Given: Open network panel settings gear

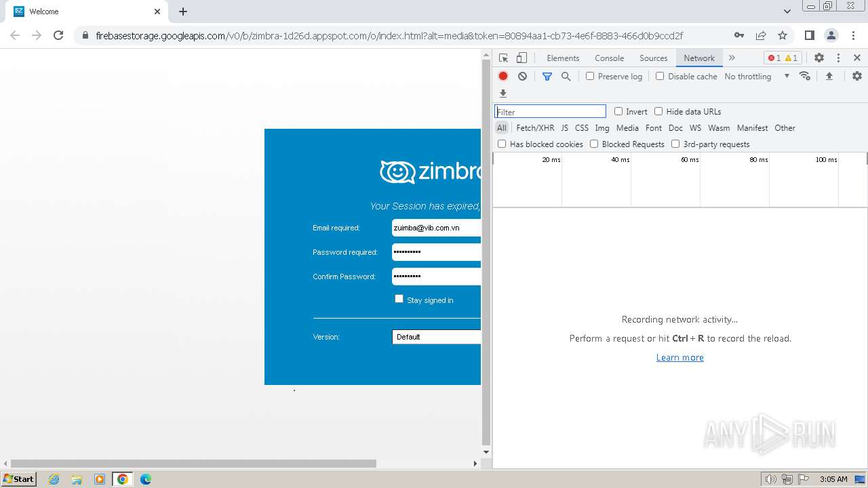Looking at the screenshot, I should 857,76.
